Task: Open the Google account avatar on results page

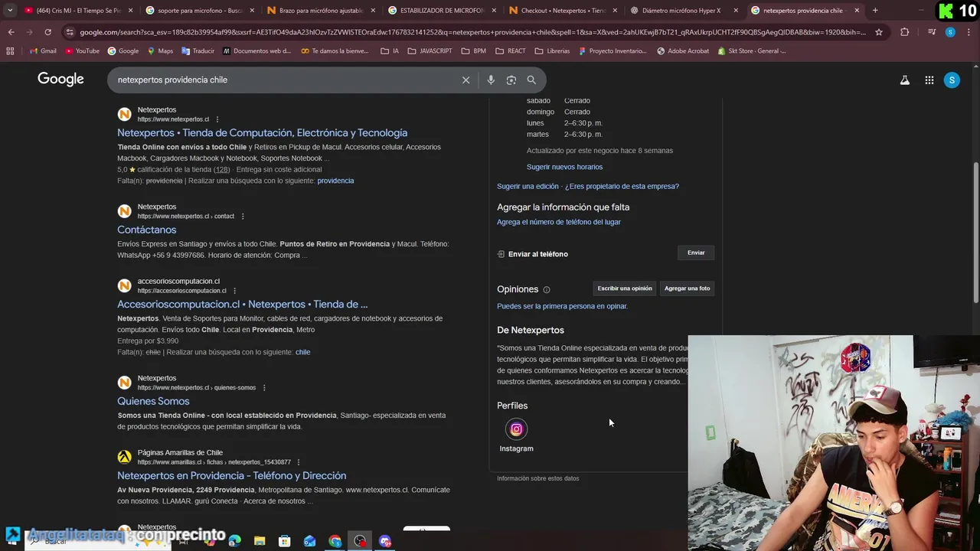Action: click(952, 80)
